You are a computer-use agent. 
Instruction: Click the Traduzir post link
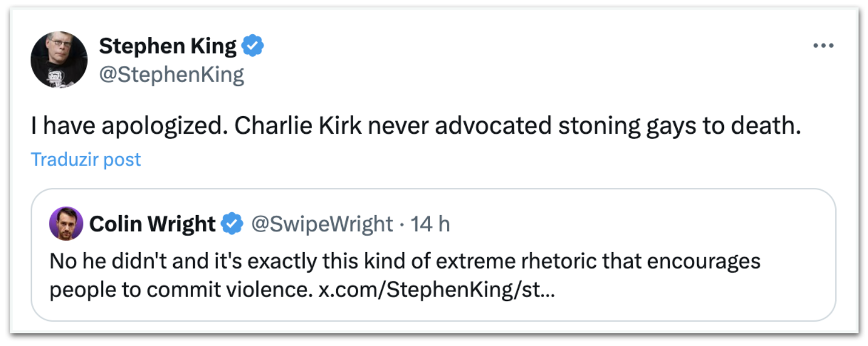86,159
